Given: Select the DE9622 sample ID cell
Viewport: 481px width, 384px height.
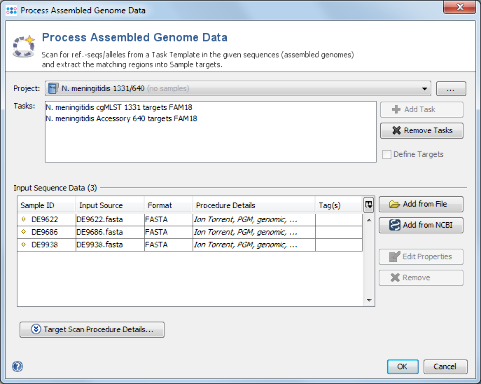Looking at the screenshot, I should coord(45,219).
